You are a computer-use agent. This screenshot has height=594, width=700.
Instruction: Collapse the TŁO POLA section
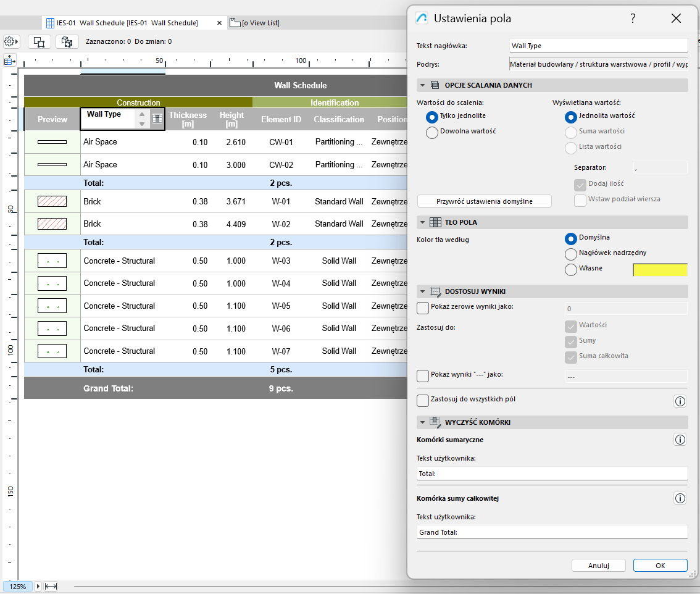(x=423, y=222)
